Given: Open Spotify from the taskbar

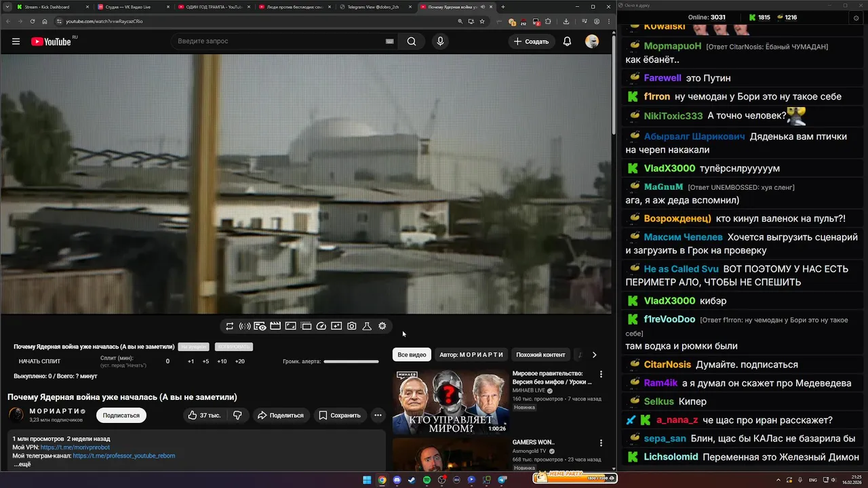Looking at the screenshot, I should (427, 480).
